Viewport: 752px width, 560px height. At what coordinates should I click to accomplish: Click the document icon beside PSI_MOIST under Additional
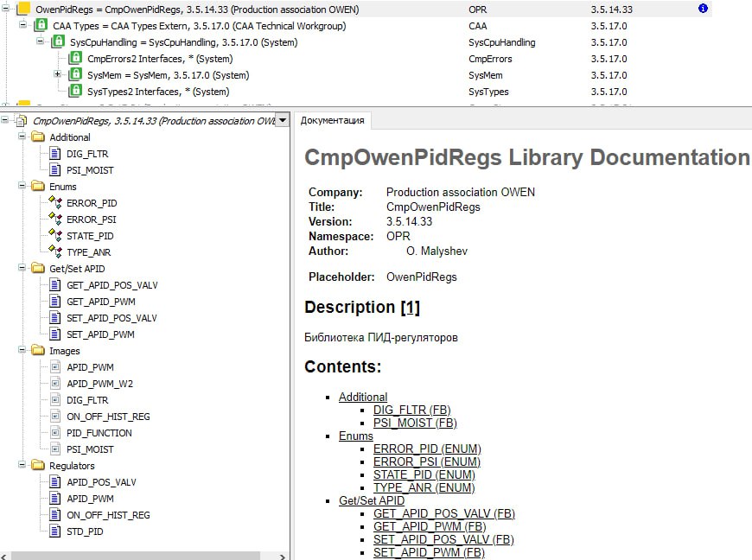point(55,169)
